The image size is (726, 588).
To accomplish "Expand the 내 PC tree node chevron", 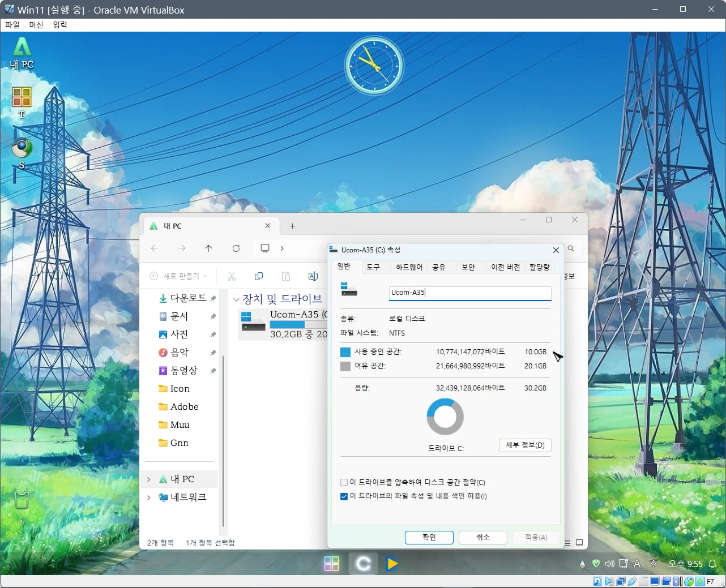I will coord(149,479).
